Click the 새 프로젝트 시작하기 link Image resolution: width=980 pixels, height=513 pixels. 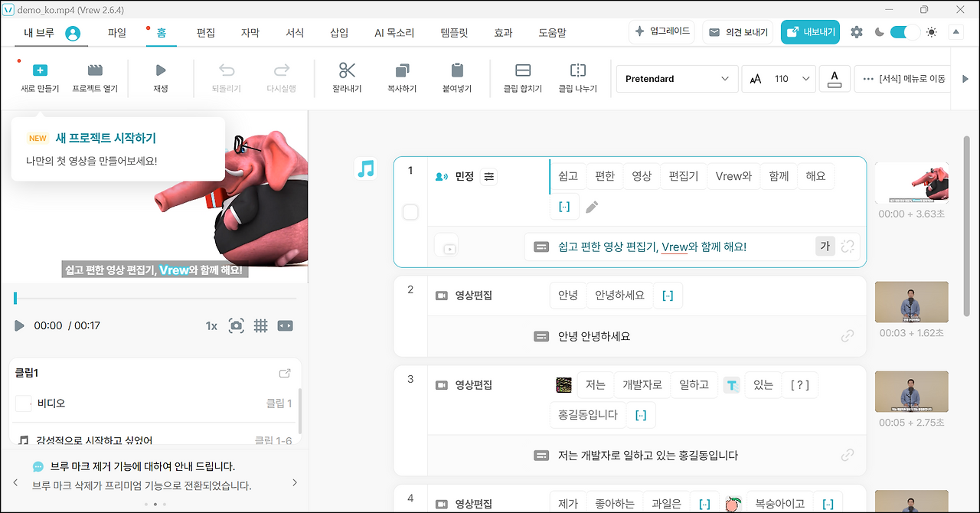pos(106,138)
